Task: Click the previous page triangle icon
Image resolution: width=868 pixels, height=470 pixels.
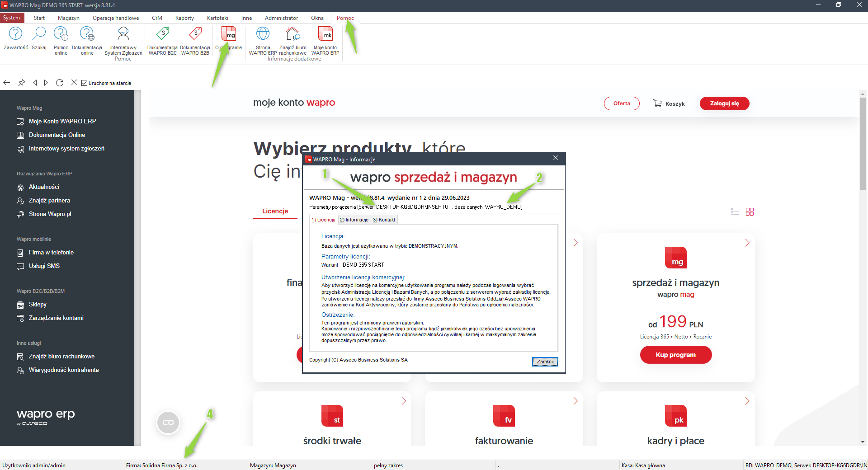Action: (35, 83)
